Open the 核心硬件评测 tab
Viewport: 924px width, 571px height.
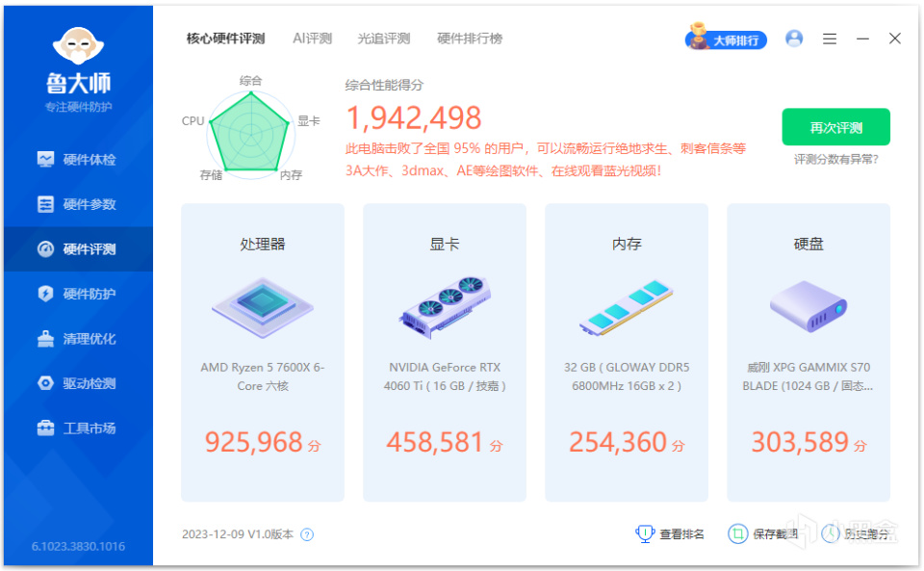(225, 39)
